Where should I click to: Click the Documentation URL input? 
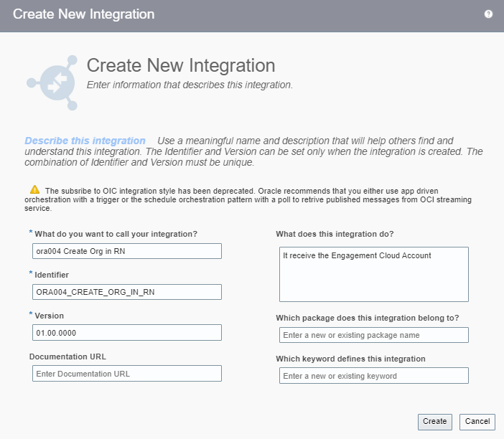pyautogui.click(x=127, y=374)
